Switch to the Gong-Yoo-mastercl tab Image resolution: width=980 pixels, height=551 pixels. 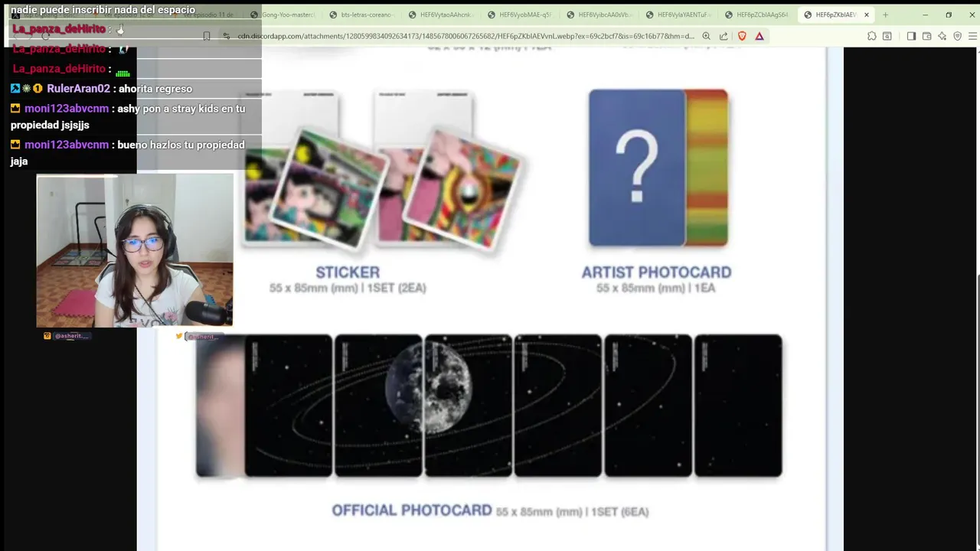tap(283, 15)
